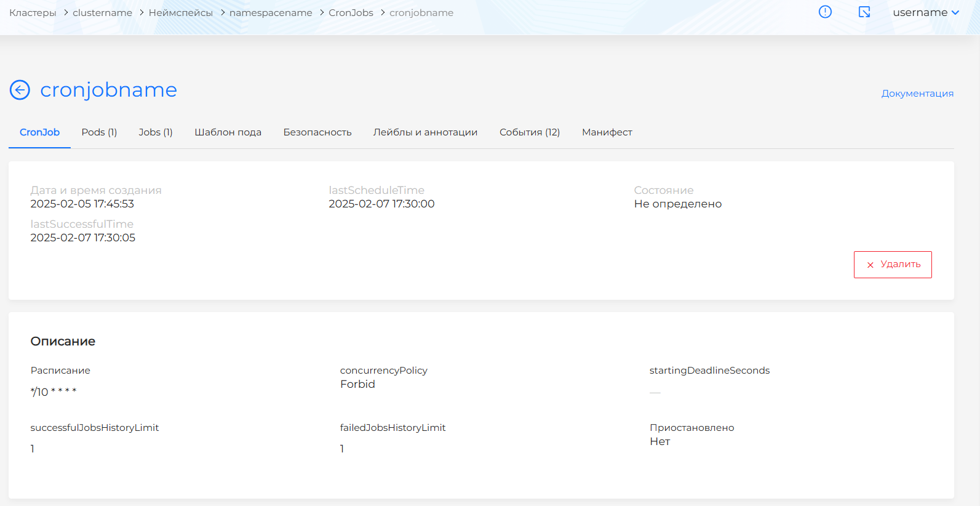Screen dimensions: 980x506
Task: Select the Шаблон пода tab
Action: pos(228,132)
